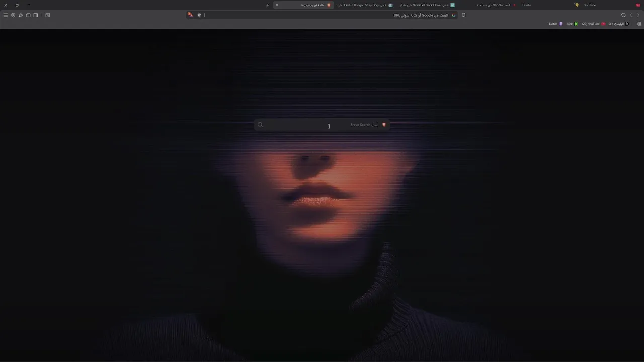Reload the page with the refresh icon
644x362 pixels.
point(623,15)
